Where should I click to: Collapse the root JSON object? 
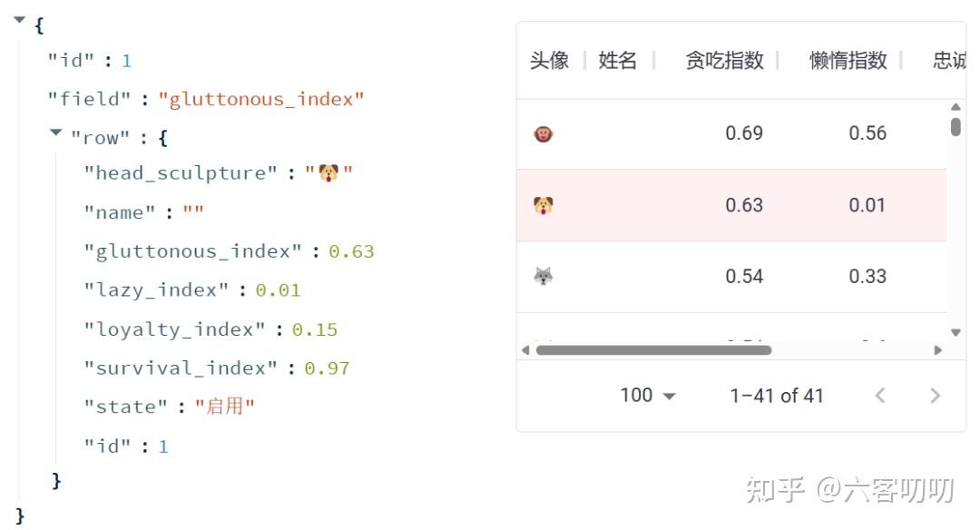tap(19, 20)
